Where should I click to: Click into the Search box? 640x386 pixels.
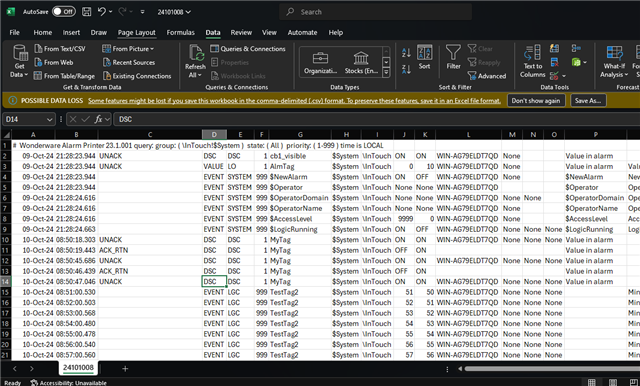[x=376, y=12]
